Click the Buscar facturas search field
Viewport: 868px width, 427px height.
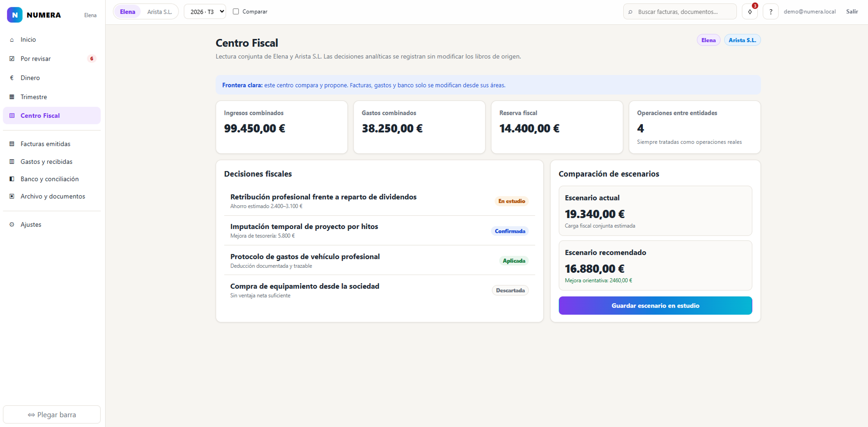pyautogui.click(x=680, y=12)
